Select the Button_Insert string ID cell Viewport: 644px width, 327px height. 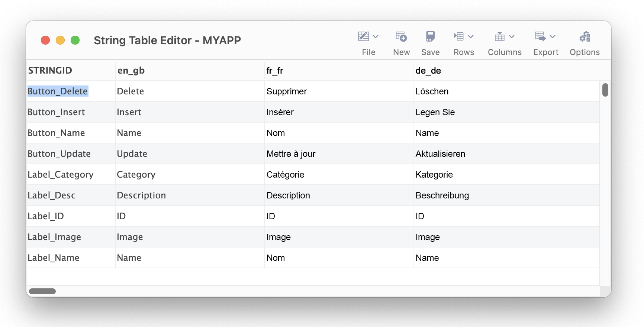[71, 112]
